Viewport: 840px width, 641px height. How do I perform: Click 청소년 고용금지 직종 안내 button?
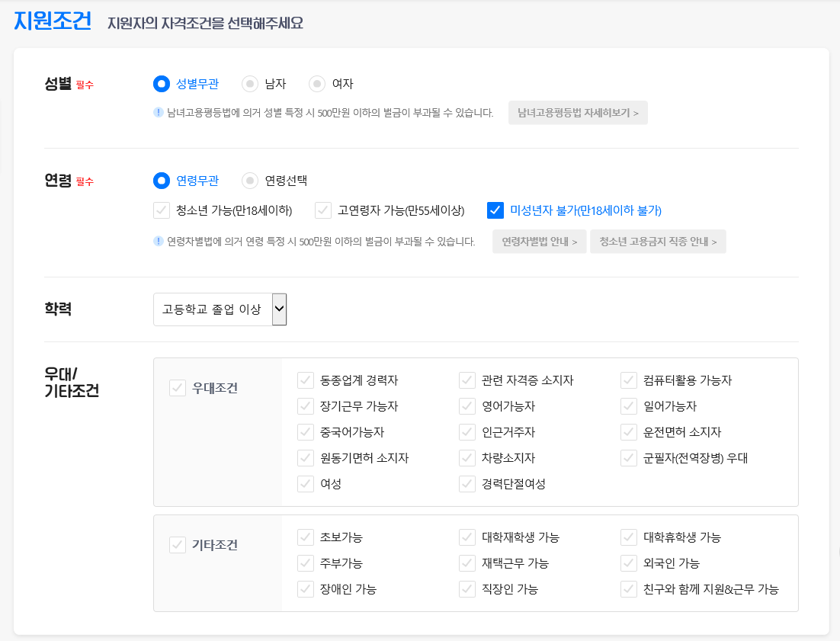(x=658, y=242)
